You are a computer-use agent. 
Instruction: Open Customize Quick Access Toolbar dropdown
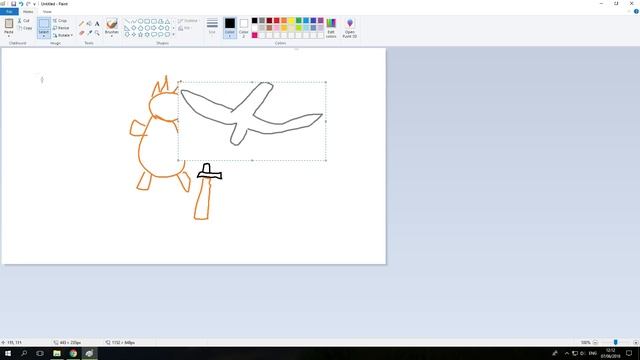point(34,4)
